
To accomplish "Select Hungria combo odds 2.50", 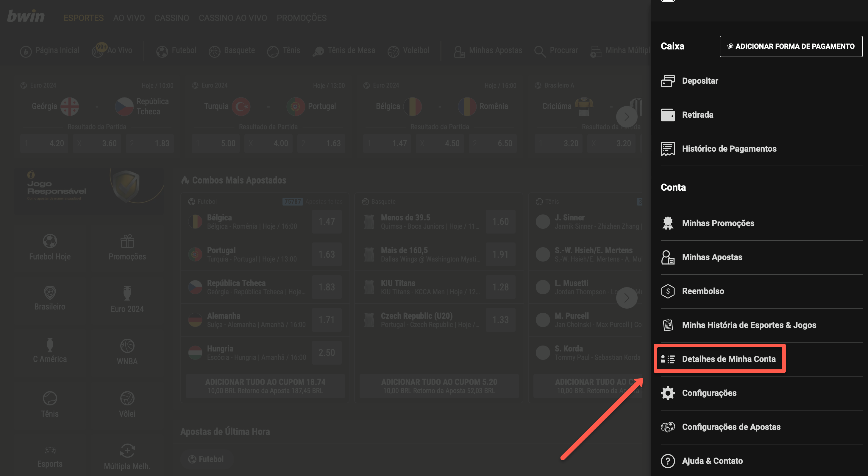I will click(327, 353).
